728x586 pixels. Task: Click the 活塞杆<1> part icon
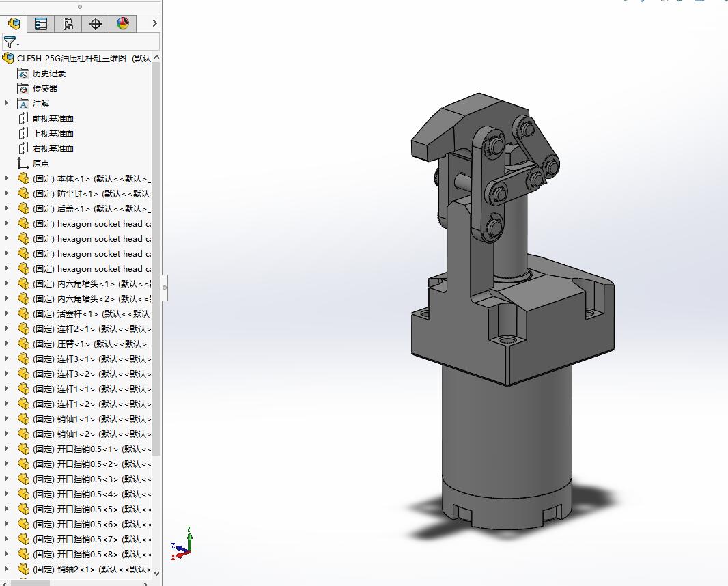point(23,313)
